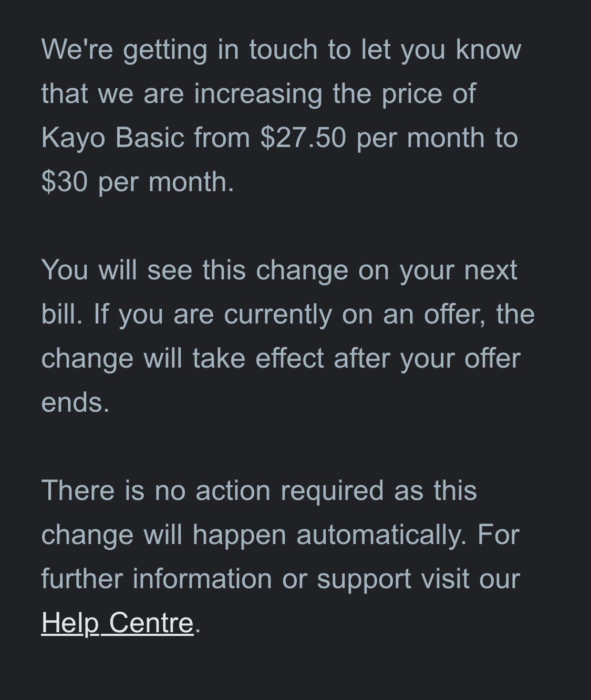Click "per month." following the $30 price
This screenshot has height=700, width=591.
pos(165,182)
